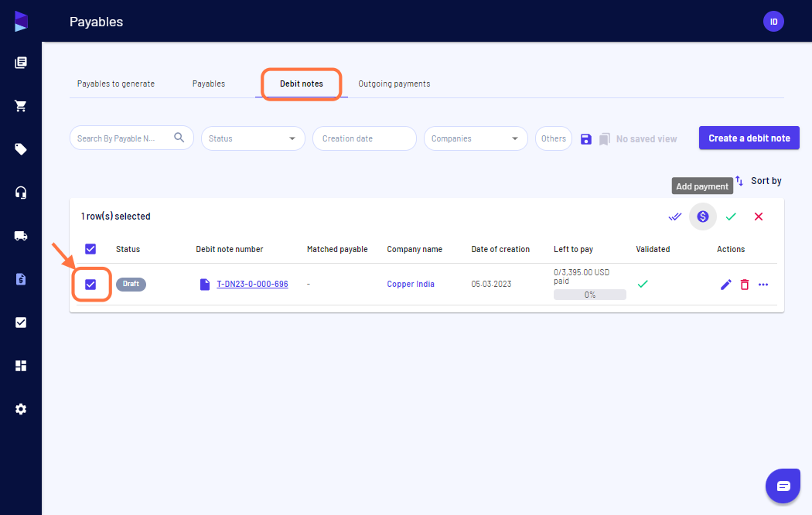Expand the Status filter dropdown

pos(253,138)
